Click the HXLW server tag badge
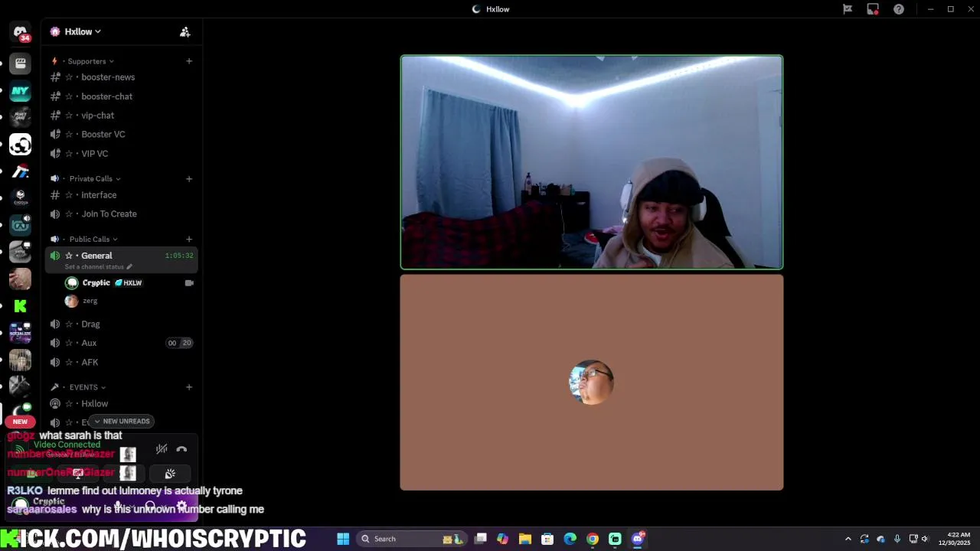This screenshot has height=551, width=980. 129,283
